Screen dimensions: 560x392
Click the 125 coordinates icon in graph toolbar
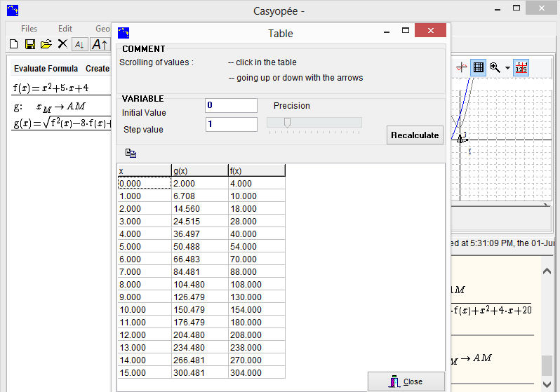(521, 67)
